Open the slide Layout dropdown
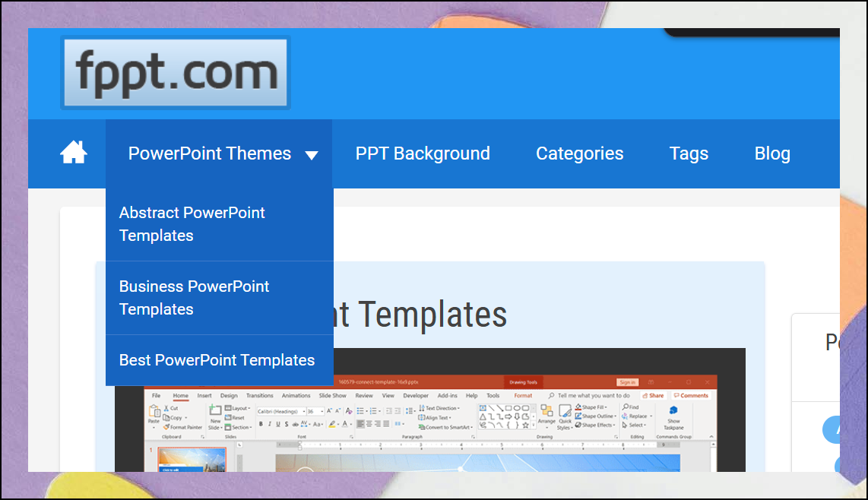The image size is (868, 500). coord(237,408)
